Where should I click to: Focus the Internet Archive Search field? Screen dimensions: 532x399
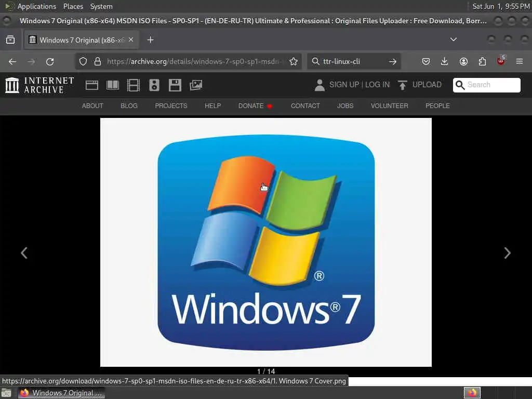[486, 85]
